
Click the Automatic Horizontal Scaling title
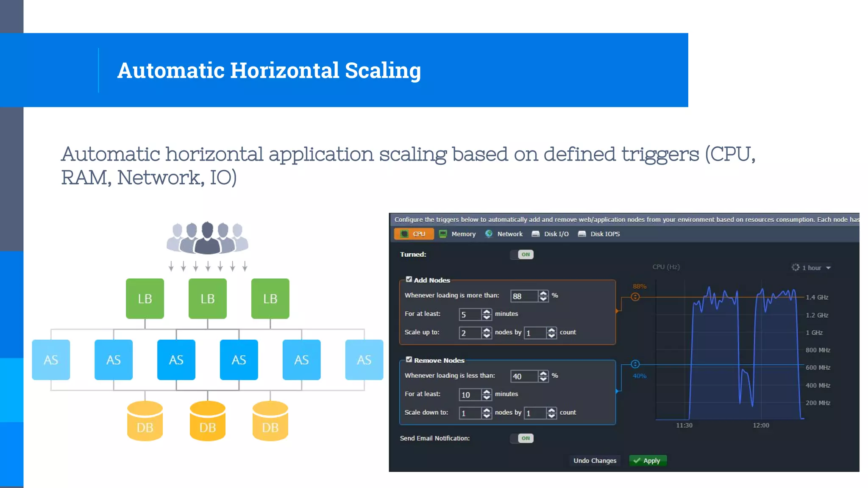coord(269,70)
